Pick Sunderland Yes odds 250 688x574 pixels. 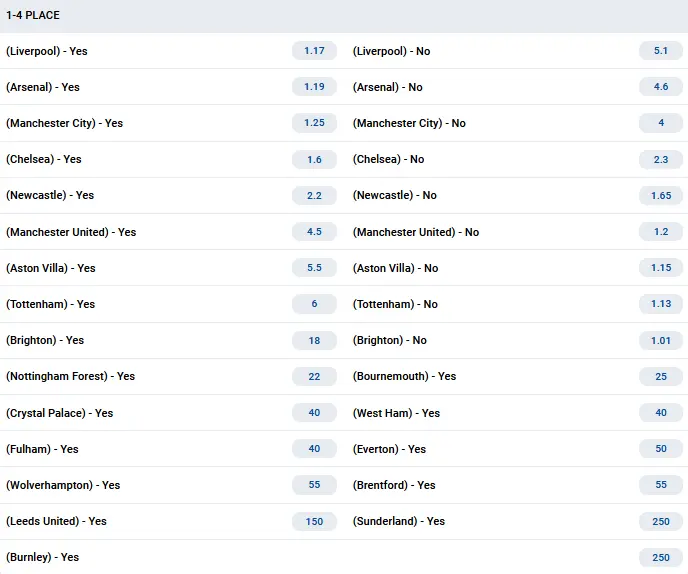[x=661, y=521]
